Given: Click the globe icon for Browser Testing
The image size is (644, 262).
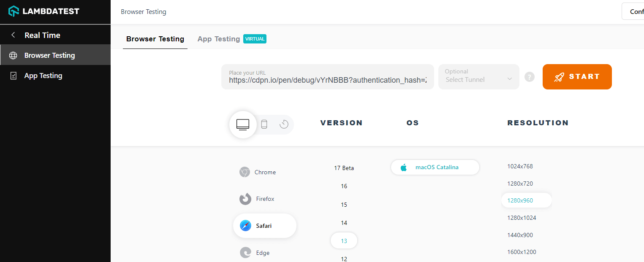Looking at the screenshot, I should pos(13,55).
